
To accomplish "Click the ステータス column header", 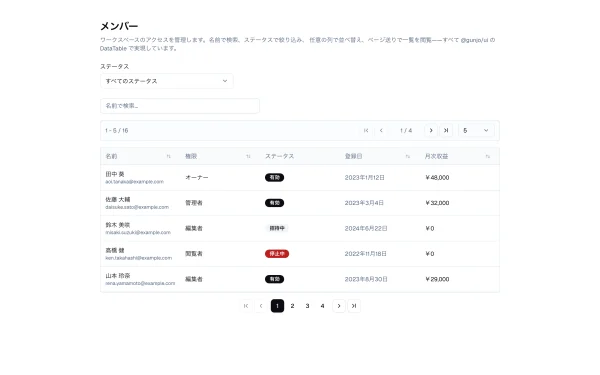I will point(280,156).
